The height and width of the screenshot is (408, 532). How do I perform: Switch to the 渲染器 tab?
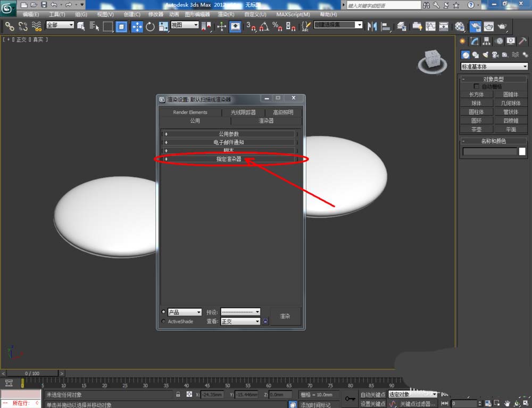click(x=266, y=120)
